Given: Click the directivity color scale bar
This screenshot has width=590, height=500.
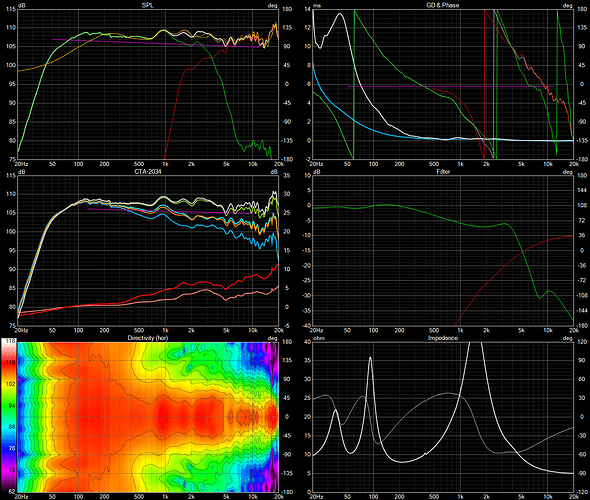Looking at the screenshot, I should tap(9, 415).
